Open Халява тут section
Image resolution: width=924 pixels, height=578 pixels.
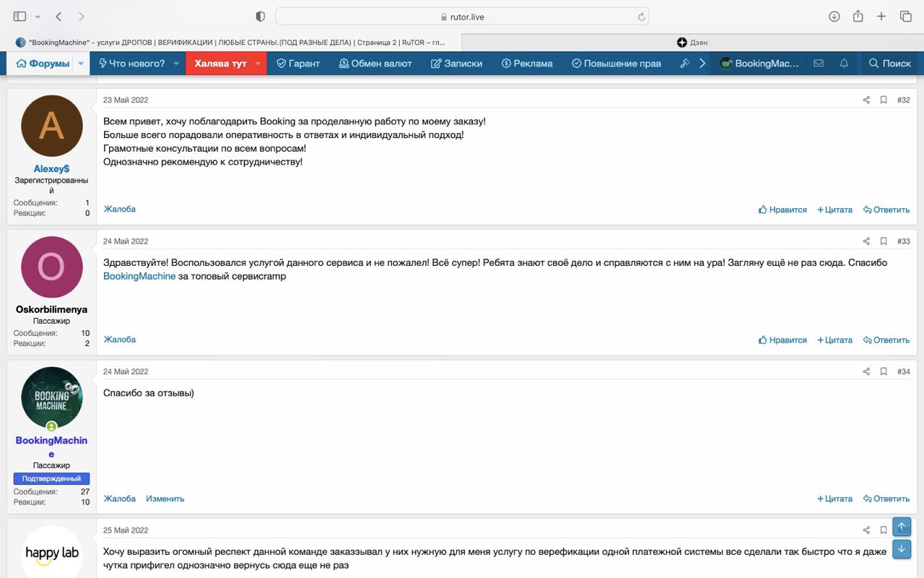coord(220,64)
